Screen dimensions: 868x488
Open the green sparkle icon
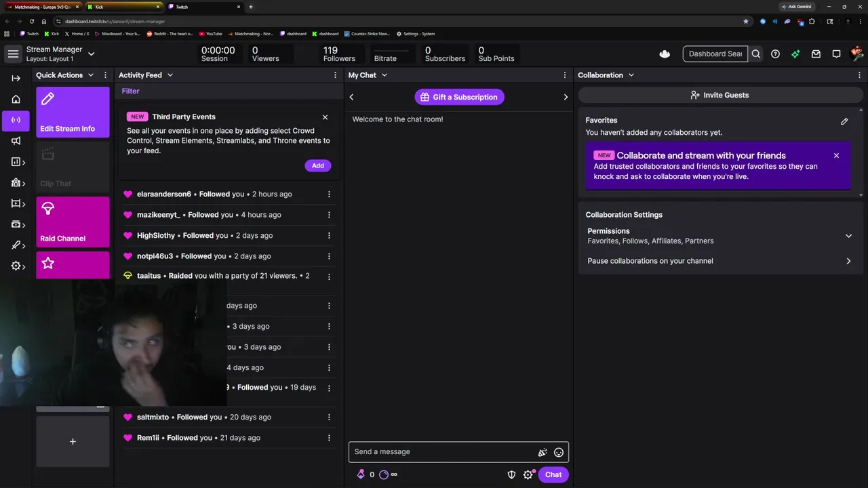click(x=795, y=54)
